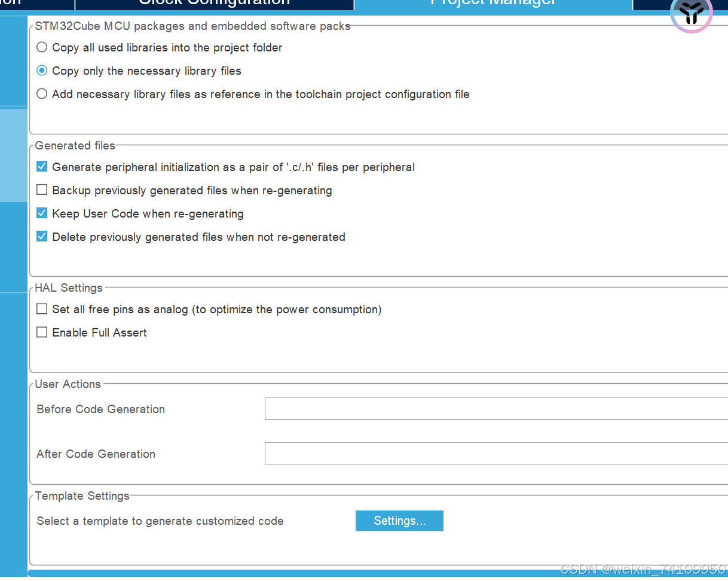Click the ST community logo icon
Image resolution: width=728 pixels, height=581 pixels.
[x=692, y=13]
